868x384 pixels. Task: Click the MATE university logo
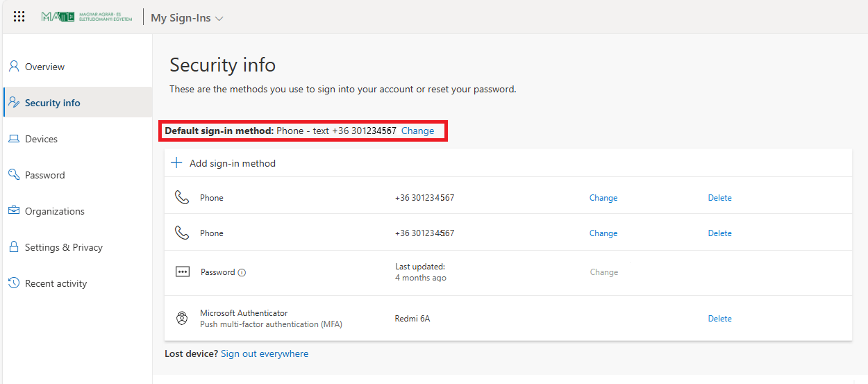coord(85,17)
